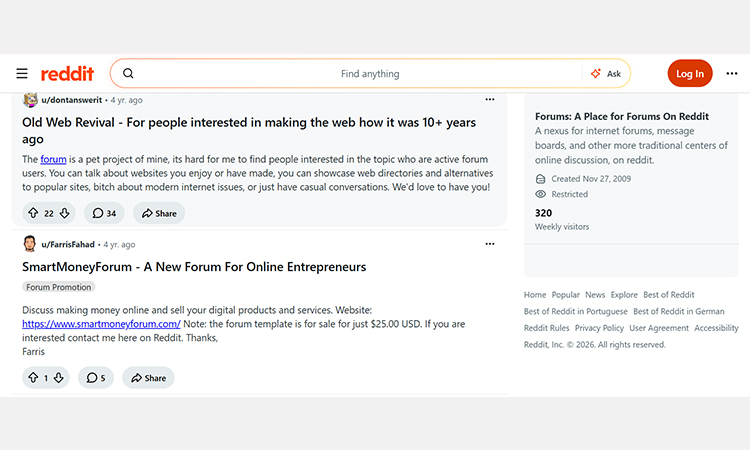Filter by the Forum Promotion flair
The image size is (750, 450).
coord(58,287)
